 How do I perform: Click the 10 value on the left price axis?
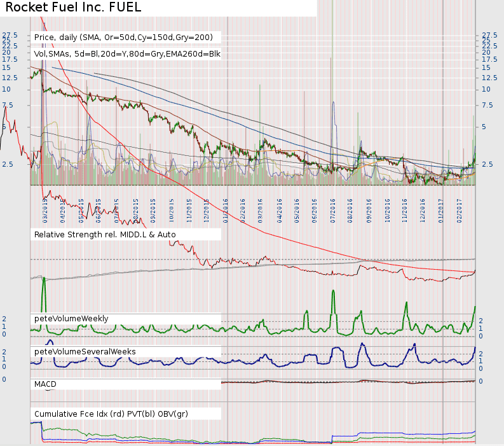tap(6, 89)
